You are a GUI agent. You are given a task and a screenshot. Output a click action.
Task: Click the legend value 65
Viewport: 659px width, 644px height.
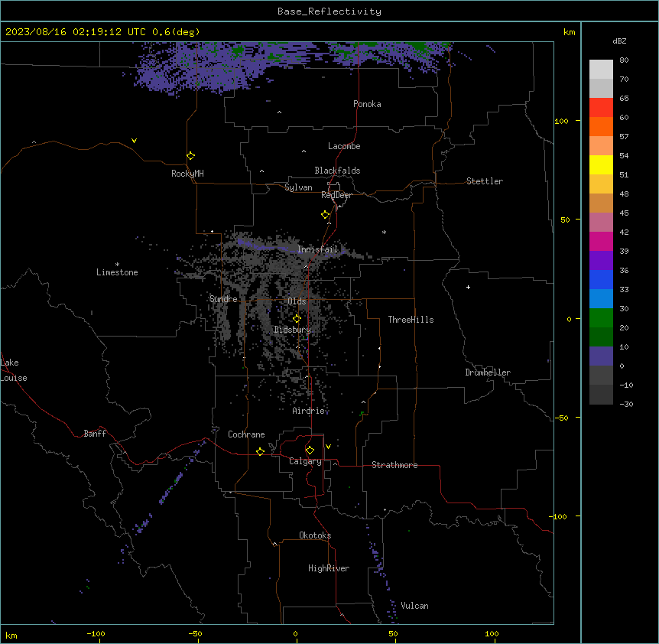624,99
